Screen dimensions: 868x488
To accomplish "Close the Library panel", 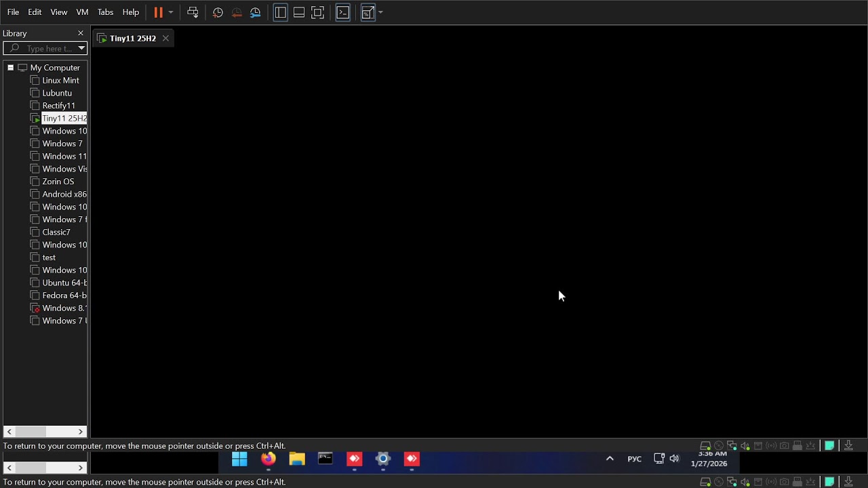I will 81,33.
